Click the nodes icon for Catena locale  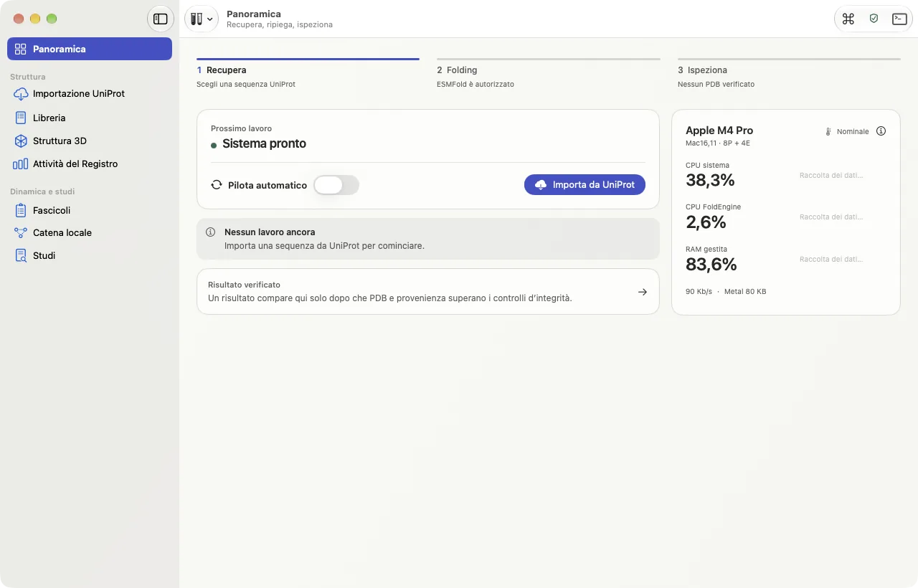[21, 232]
